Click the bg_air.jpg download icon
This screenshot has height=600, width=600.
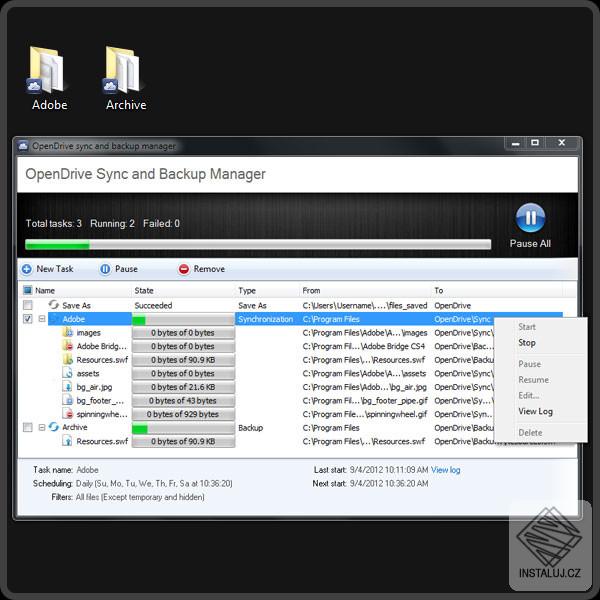click(67, 387)
